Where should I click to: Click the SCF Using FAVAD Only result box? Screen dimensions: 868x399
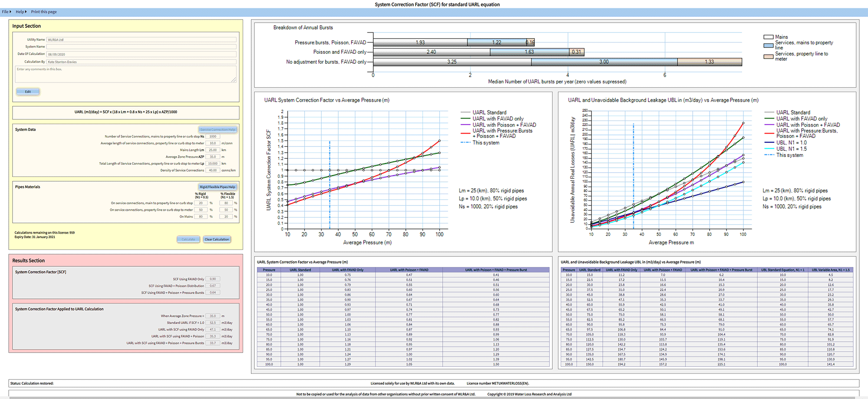[x=213, y=279]
